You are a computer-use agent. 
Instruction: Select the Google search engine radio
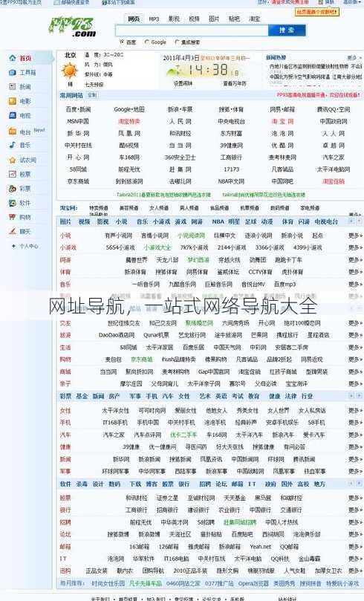click(x=147, y=42)
